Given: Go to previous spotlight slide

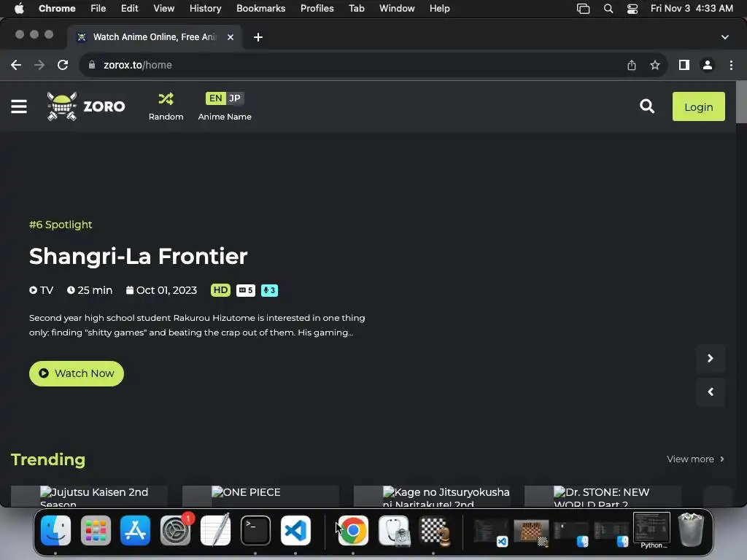Looking at the screenshot, I should pos(711,392).
